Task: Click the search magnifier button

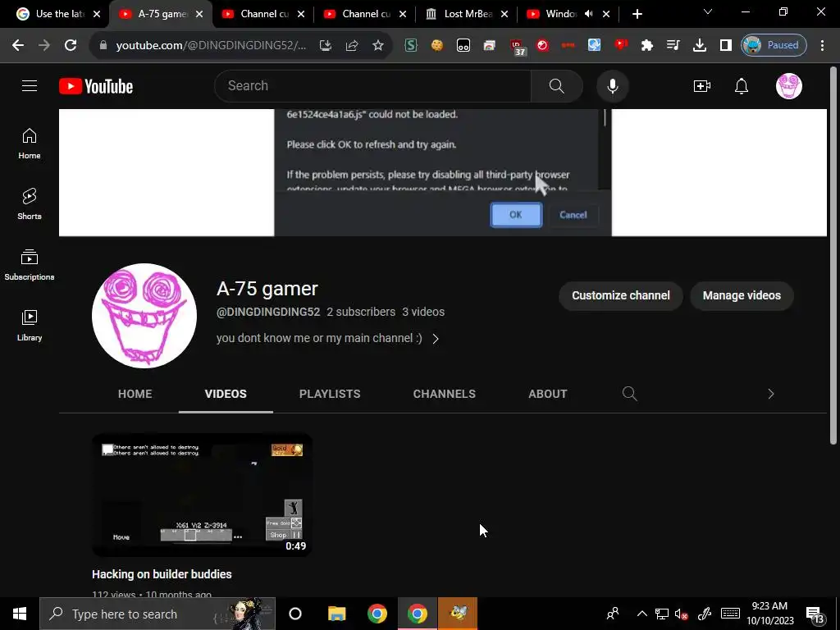Action: tap(557, 85)
